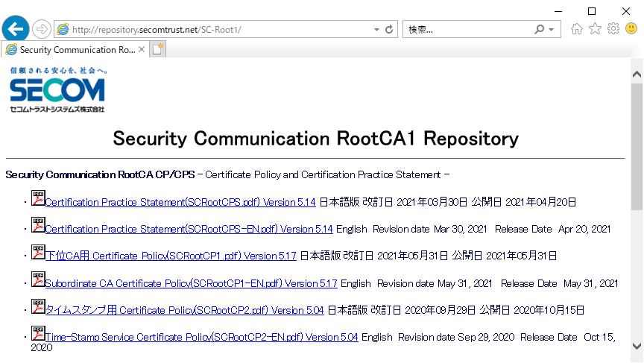Open SCRootCPS-EN.pdf Version 5.14 link

coord(189,229)
